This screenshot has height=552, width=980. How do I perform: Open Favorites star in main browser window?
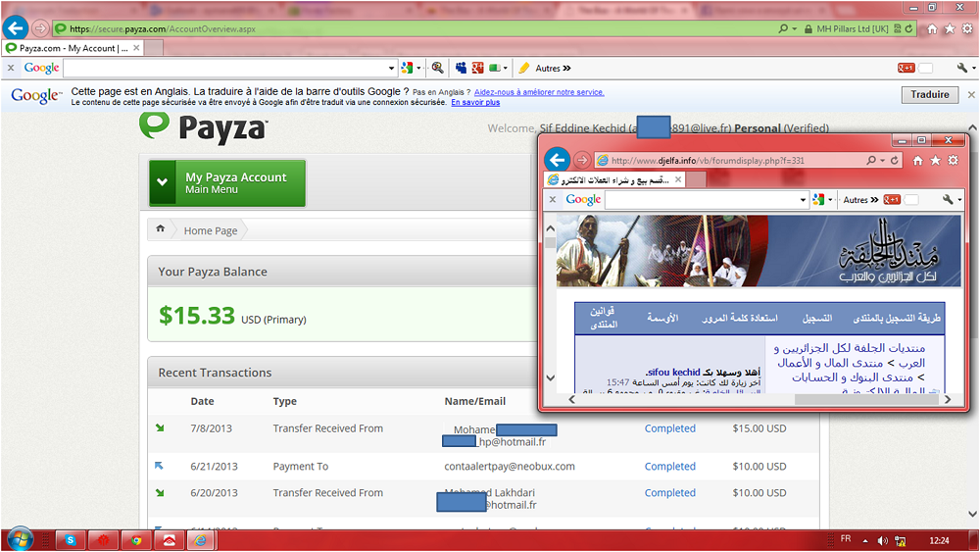(950, 28)
